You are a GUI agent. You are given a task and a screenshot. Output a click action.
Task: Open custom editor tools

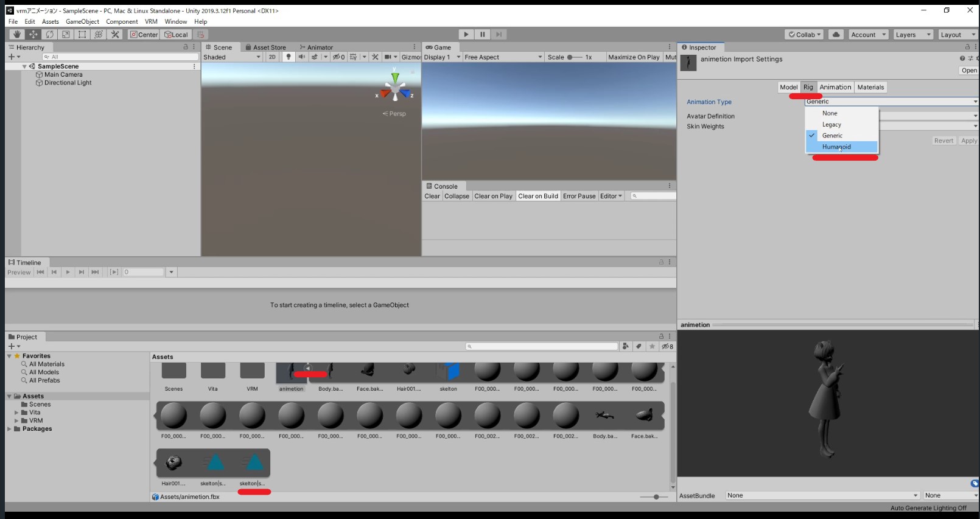click(x=115, y=35)
